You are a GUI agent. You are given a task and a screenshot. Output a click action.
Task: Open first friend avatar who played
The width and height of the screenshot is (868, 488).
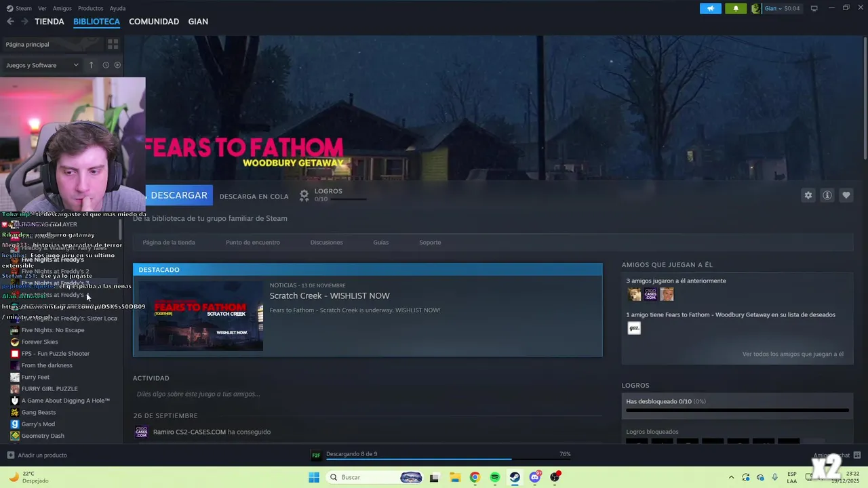[x=634, y=294]
